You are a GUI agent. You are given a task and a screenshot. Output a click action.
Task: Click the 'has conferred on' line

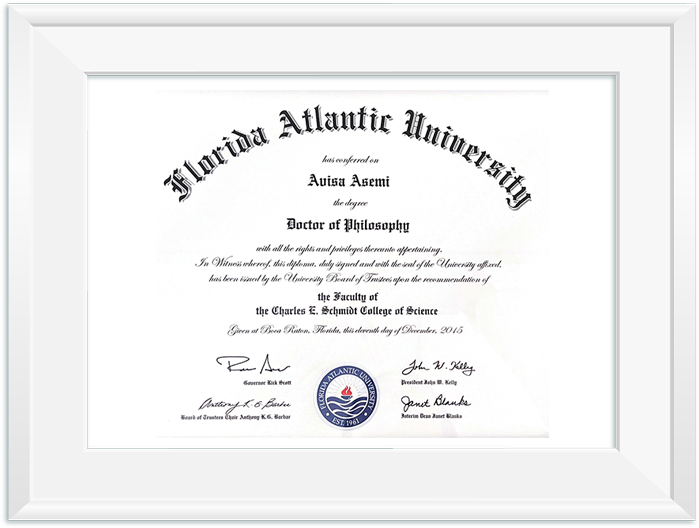point(350,160)
